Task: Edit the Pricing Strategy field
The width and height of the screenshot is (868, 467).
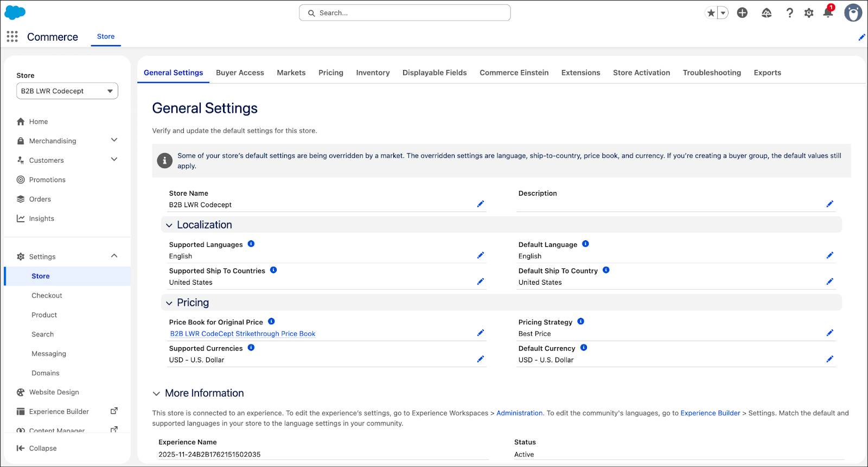Action: [x=829, y=333]
